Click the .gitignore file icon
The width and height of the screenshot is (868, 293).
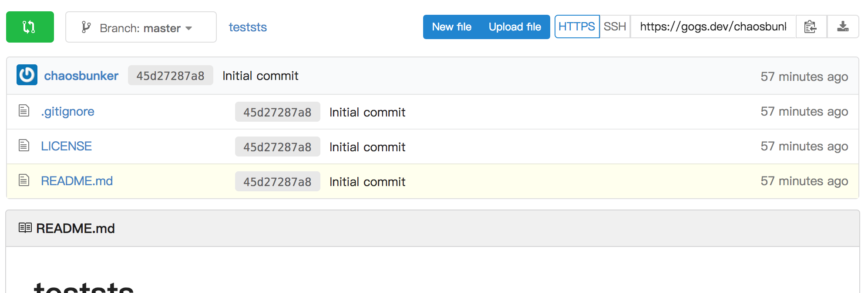[x=24, y=111]
